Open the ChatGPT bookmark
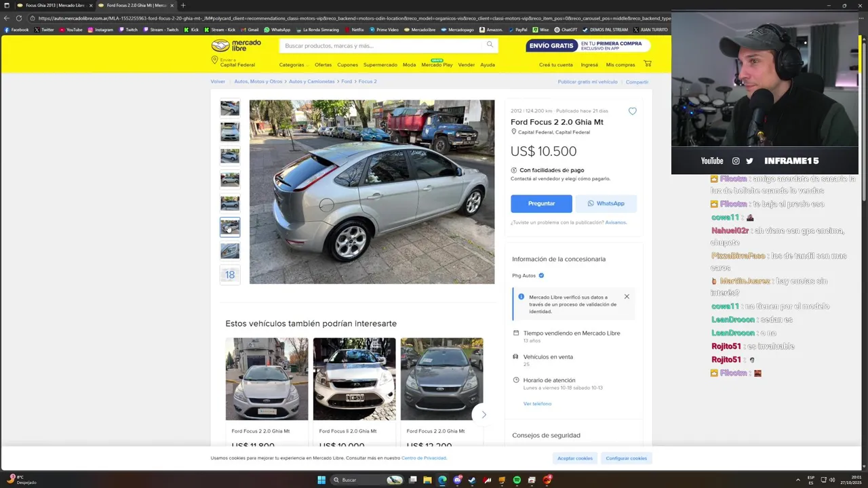 point(566,30)
